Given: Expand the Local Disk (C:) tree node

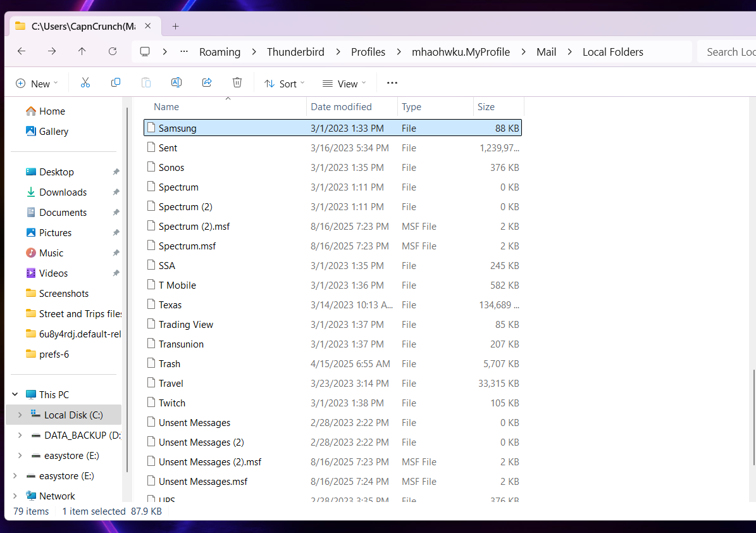Looking at the screenshot, I should click(x=20, y=415).
